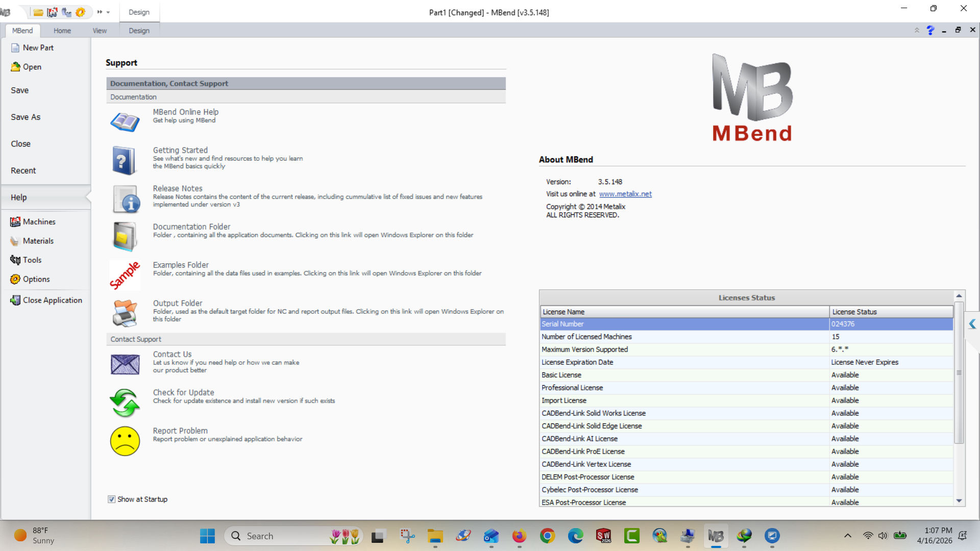Screen dimensions: 980x551
Task: Open the Recent files section
Action: pyautogui.click(x=23, y=170)
